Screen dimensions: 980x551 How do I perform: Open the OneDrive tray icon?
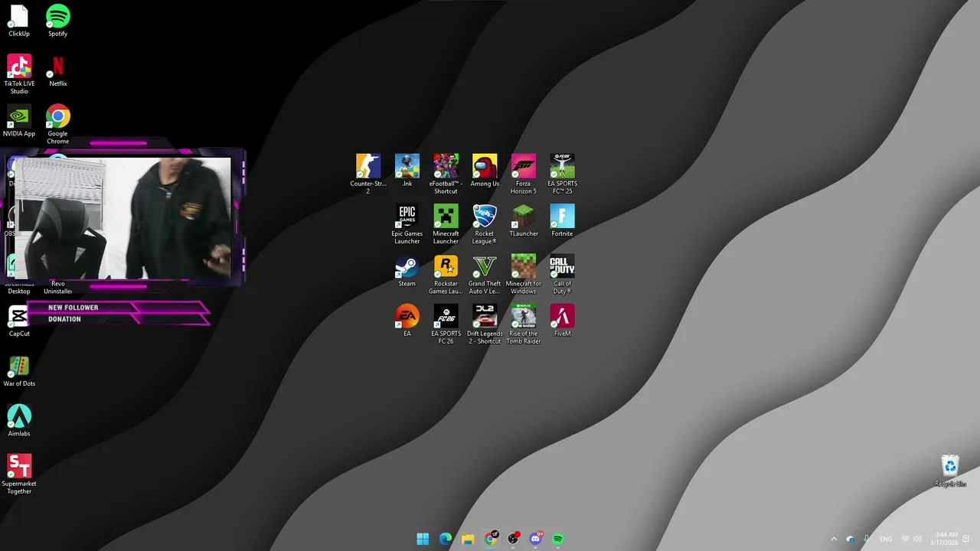850,539
